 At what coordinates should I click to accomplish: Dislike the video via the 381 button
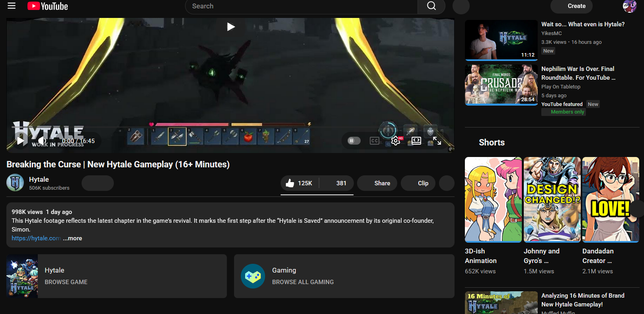tap(336, 183)
